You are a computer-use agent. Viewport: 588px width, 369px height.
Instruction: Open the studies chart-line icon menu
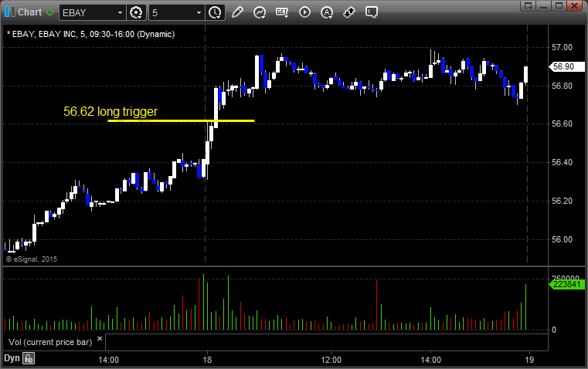(x=260, y=12)
